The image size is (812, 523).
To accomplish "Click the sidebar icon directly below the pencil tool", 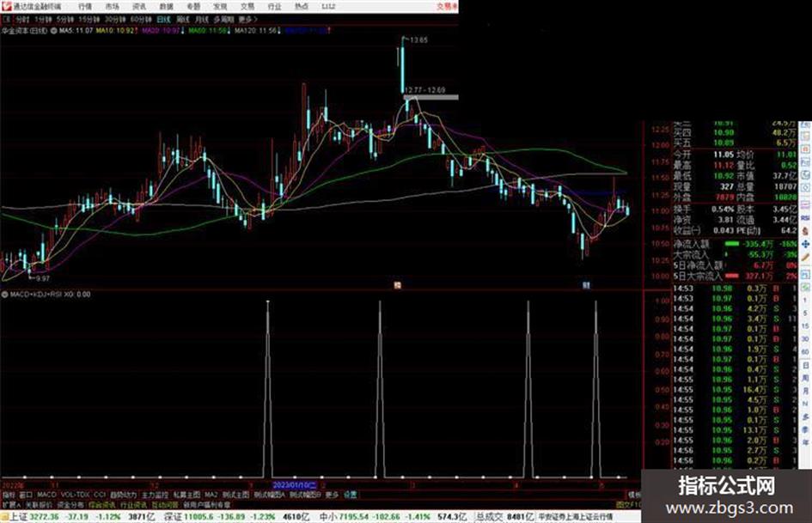I will (x=805, y=275).
